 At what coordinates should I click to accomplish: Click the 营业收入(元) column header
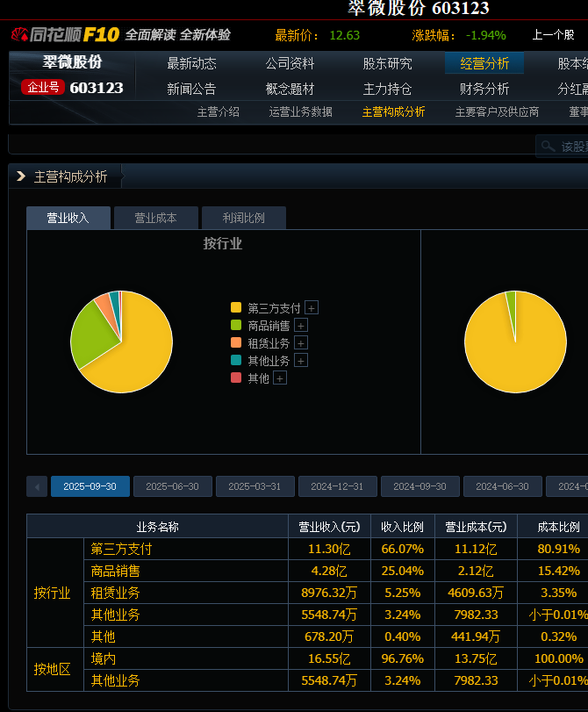pos(330,527)
